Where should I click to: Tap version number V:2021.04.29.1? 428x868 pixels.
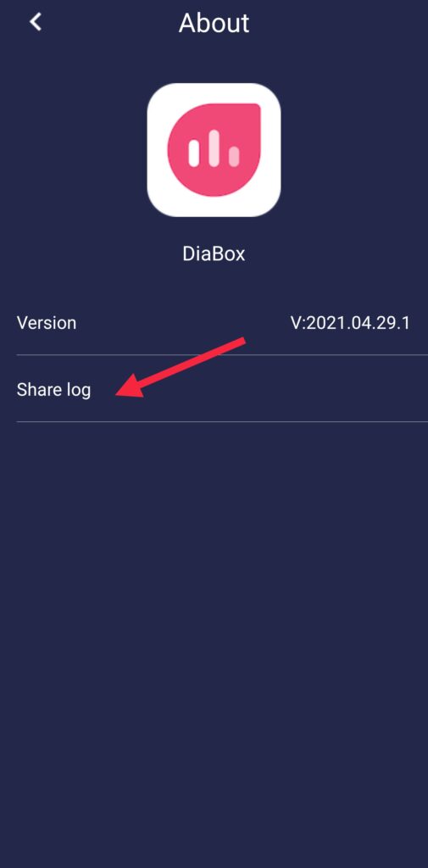click(351, 323)
